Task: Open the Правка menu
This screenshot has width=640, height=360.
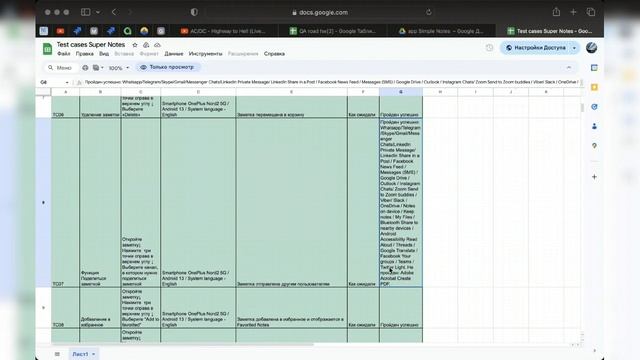Action: click(84, 54)
